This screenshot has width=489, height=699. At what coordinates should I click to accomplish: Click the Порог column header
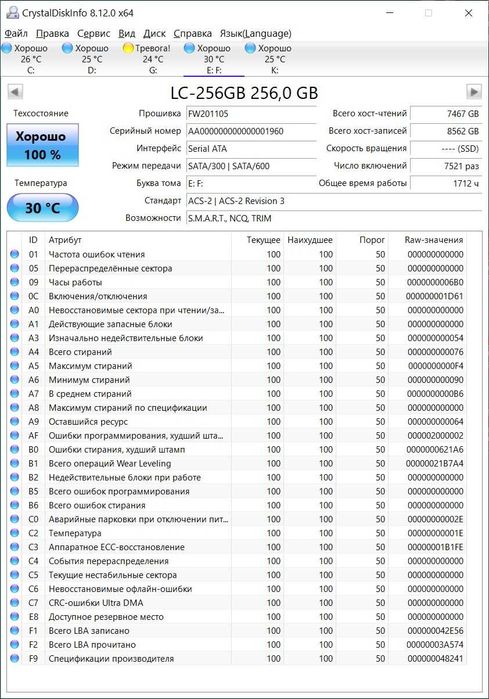coord(362,240)
